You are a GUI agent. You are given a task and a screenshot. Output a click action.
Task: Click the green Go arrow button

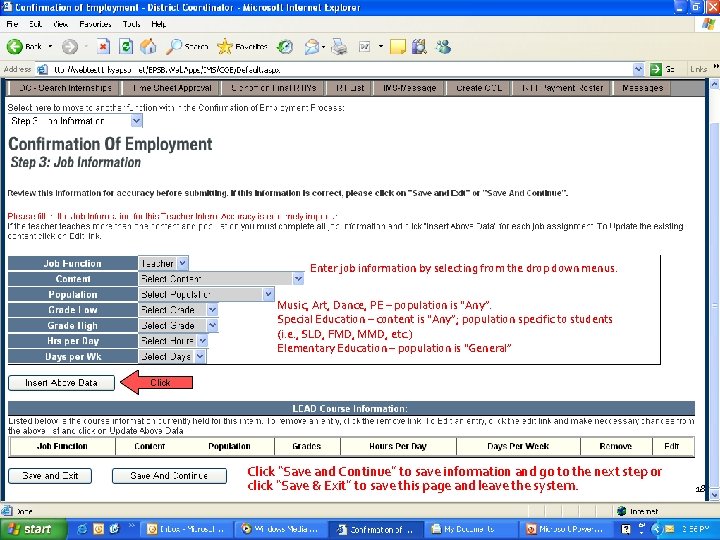click(656, 70)
